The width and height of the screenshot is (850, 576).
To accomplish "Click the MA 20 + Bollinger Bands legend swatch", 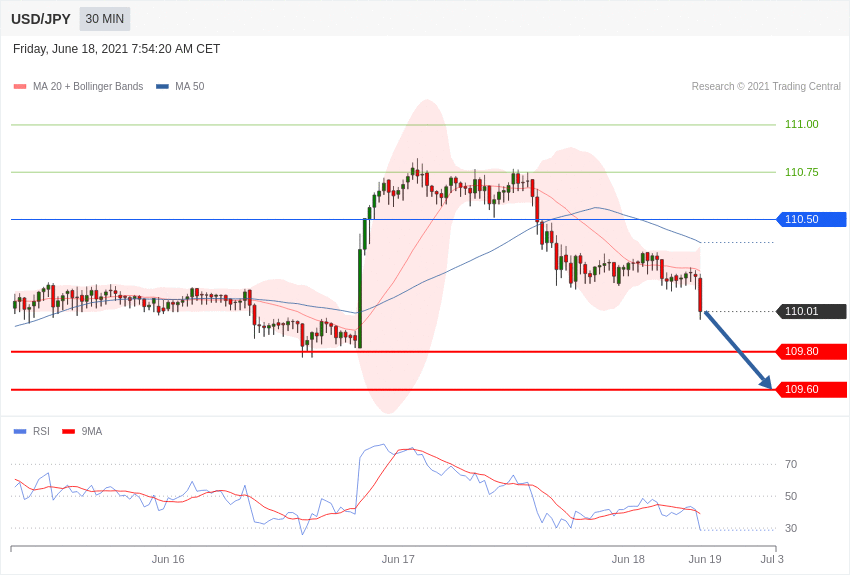I will pos(20,86).
